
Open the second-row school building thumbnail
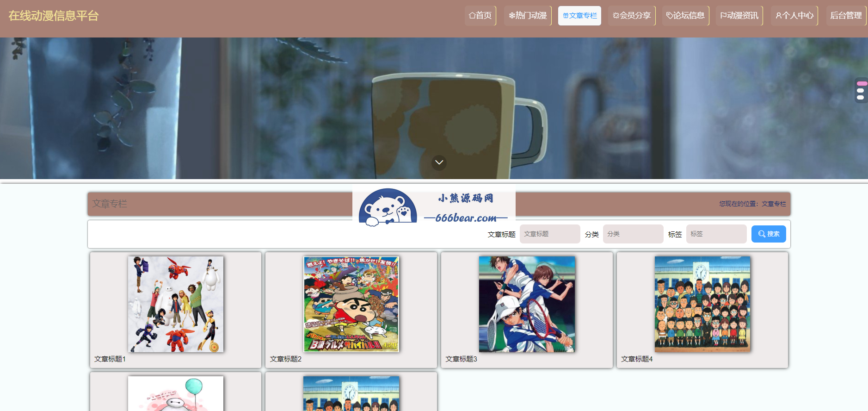coord(351,393)
